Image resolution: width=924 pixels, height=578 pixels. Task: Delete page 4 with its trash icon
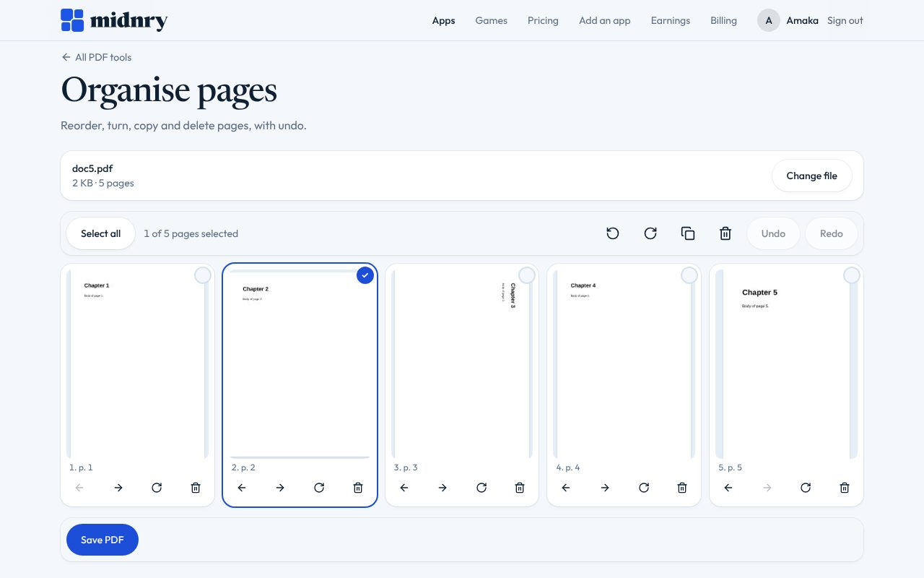682,488
